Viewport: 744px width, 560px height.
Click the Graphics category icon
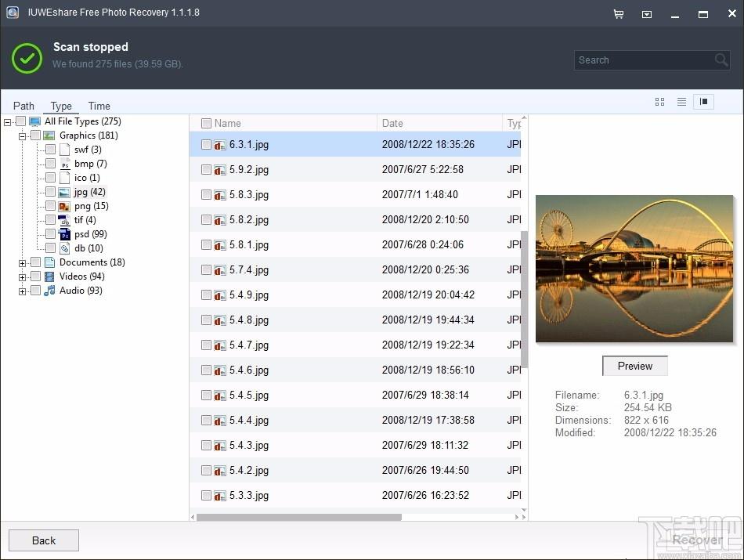pos(49,135)
